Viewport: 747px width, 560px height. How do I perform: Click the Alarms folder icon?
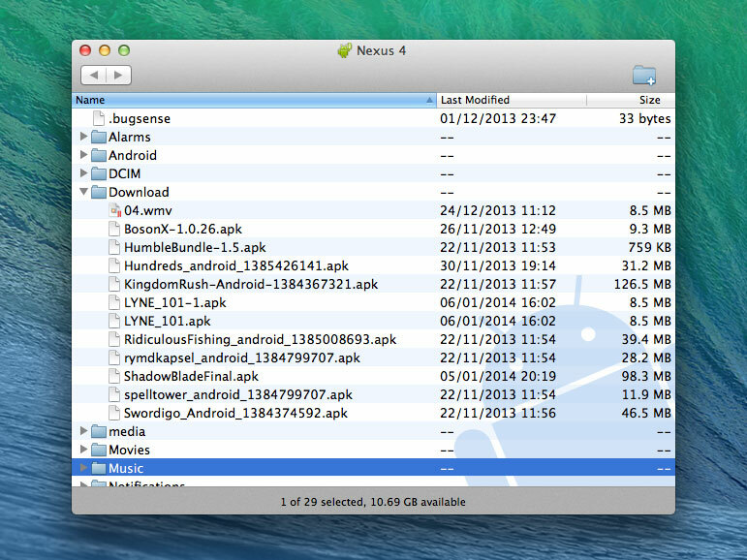[99, 137]
